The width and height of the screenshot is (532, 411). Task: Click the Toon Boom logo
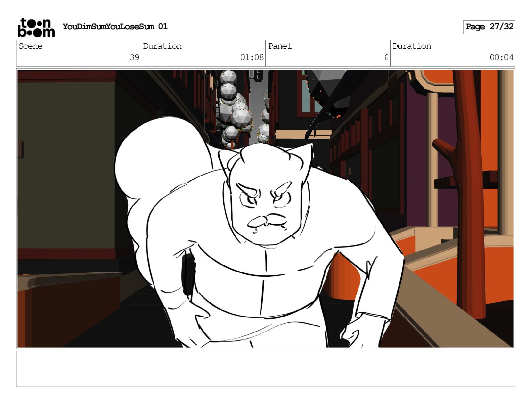coord(36,27)
